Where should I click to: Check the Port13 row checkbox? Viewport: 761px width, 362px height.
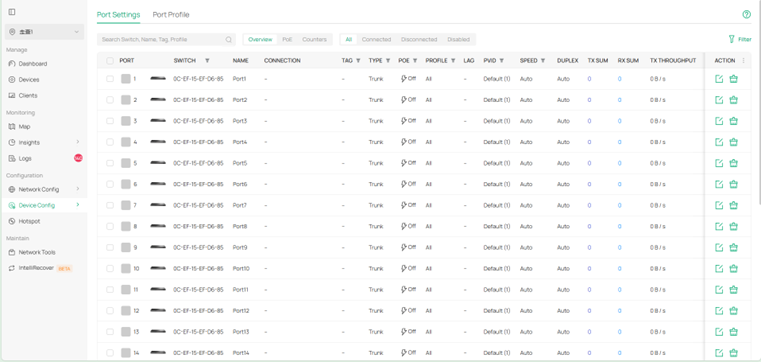tap(110, 332)
